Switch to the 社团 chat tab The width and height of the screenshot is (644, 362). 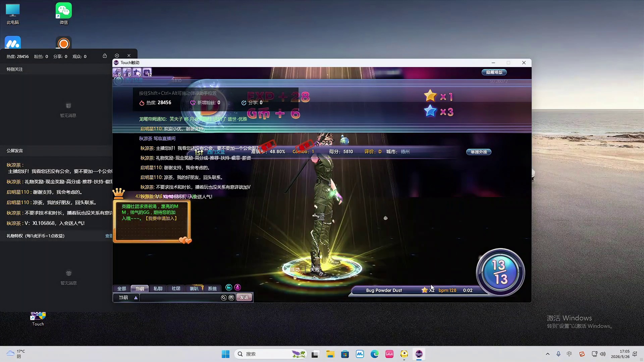(176, 289)
